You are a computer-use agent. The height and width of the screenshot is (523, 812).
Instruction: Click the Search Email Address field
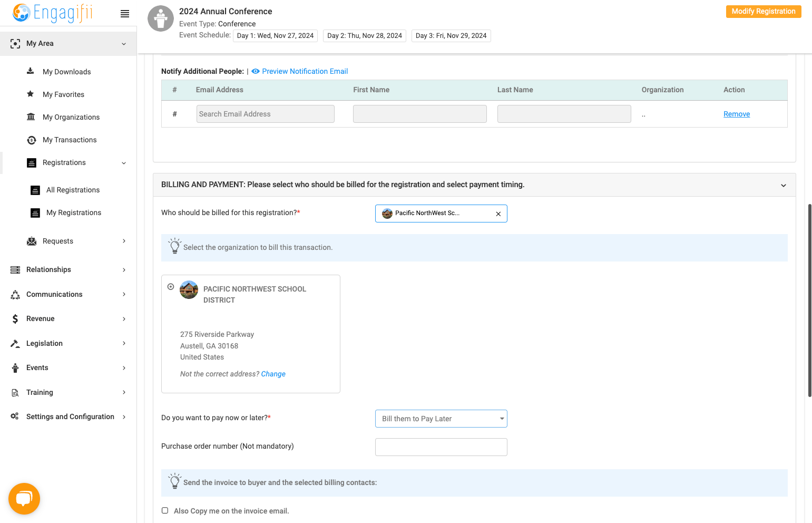[x=266, y=114]
